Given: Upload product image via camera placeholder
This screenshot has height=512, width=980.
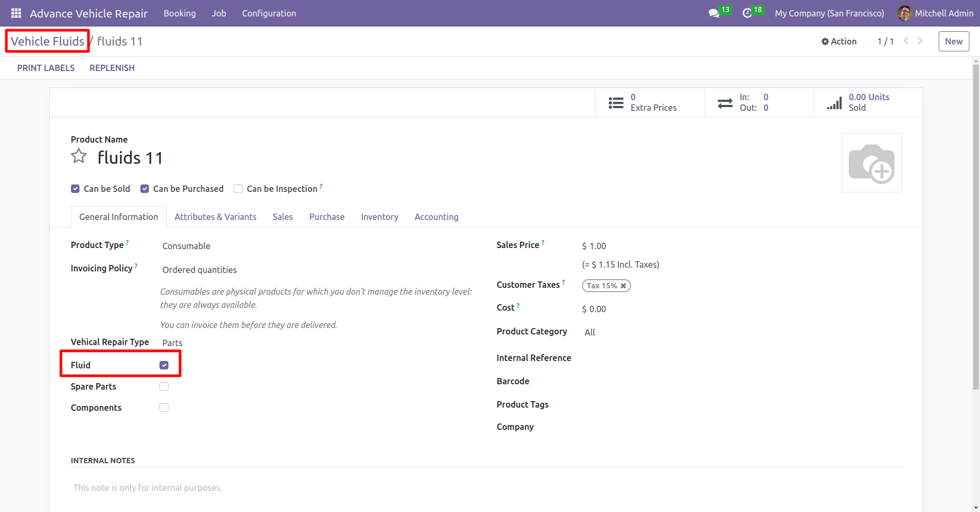Looking at the screenshot, I should (871, 163).
